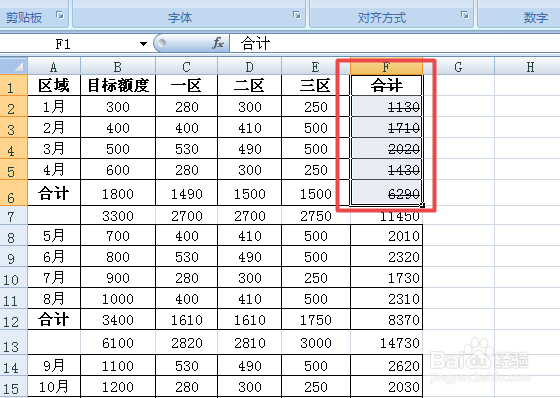Image resolution: width=560 pixels, height=398 pixels.
Task: Click the 二区 header cell
Action: tap(249, 85)
